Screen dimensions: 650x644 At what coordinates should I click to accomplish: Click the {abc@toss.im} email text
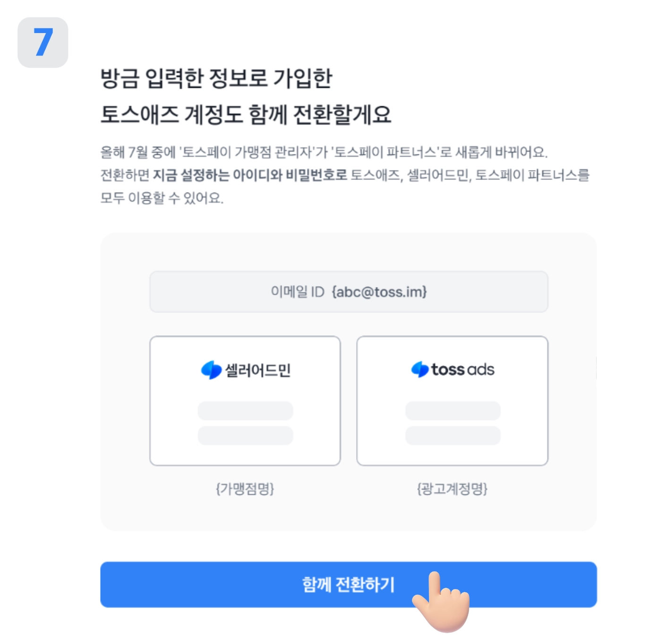tap(379, 292)
